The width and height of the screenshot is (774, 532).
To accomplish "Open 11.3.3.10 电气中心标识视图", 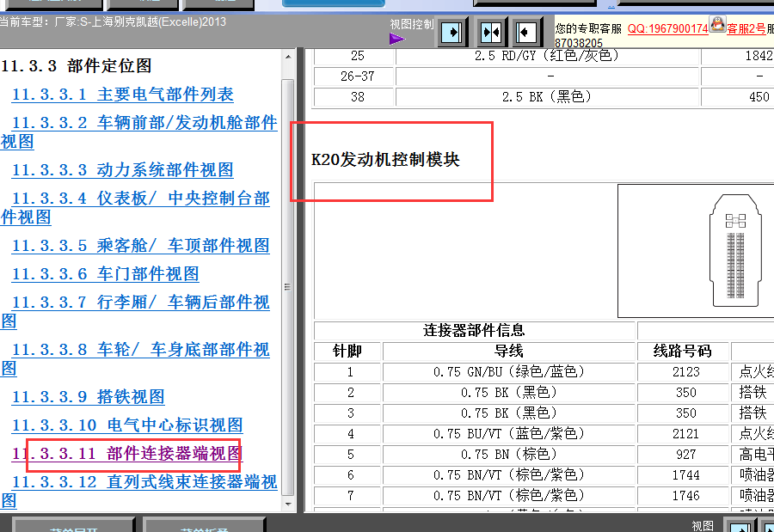I will coord(127,425).
